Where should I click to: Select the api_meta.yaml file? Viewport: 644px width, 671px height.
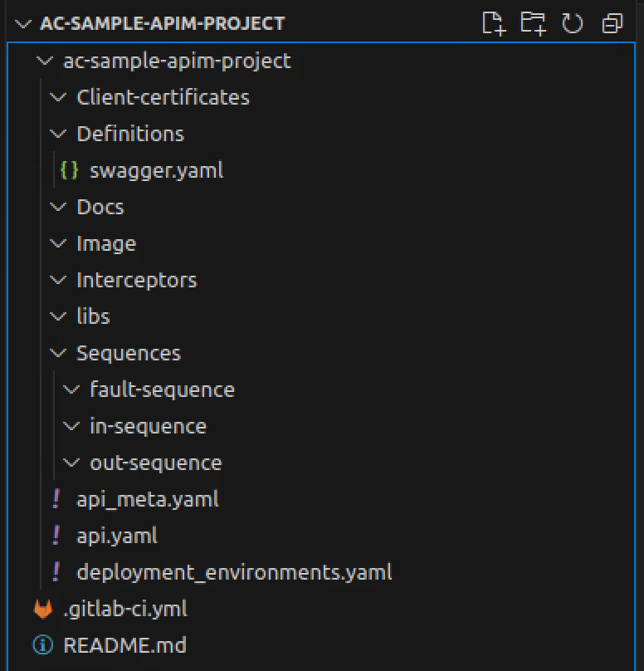(x=148, y=498)
